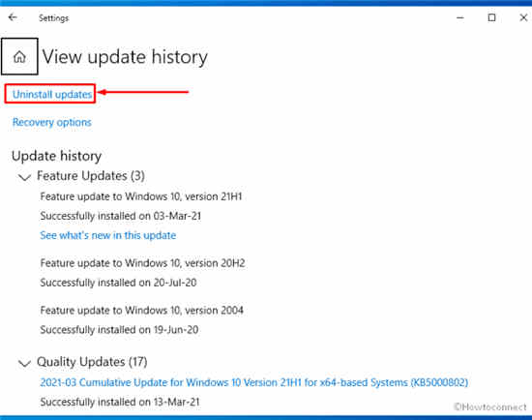Viewport: 532px width, 420px height.
Task: Select the Feature update version 20H2 entry
Action: coord(142,263)
